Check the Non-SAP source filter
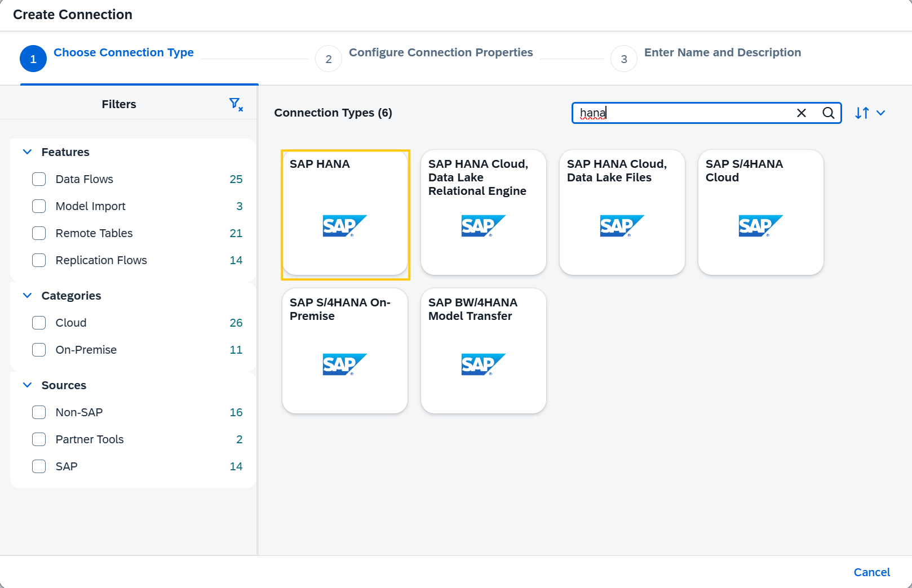This screenshot has width=912, height=588. (39, 412)
